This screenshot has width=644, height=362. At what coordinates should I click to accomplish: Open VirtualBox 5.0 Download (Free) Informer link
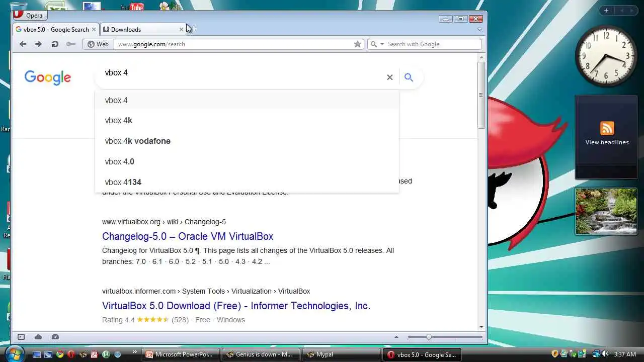tap(236, 306)
